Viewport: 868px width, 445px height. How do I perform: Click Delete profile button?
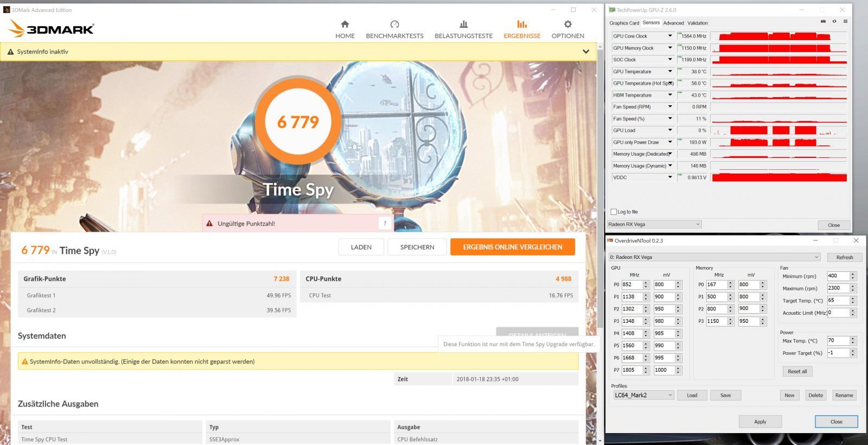pos(815,395)
